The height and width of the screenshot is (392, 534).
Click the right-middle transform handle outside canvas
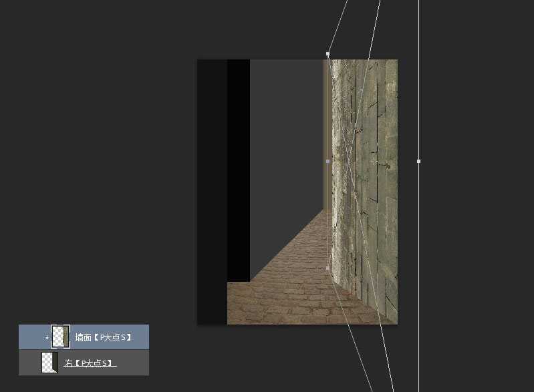pyautogui.click(x=419, y=161)
